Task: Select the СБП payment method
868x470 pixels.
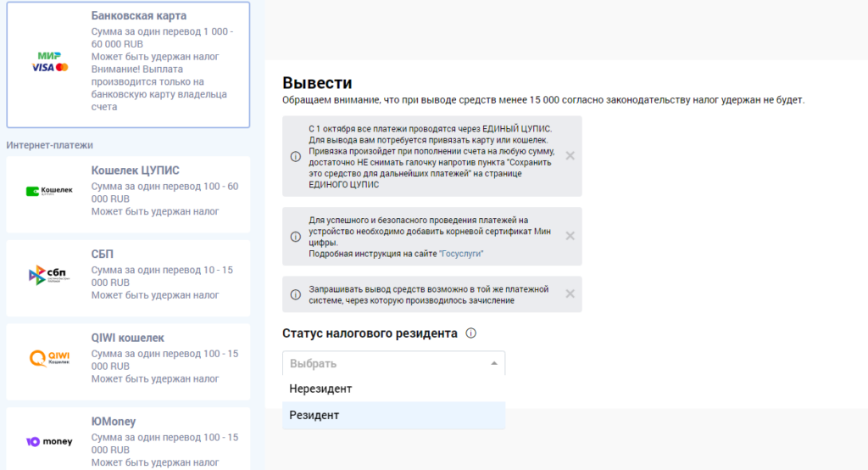Action: click(128, 278)
